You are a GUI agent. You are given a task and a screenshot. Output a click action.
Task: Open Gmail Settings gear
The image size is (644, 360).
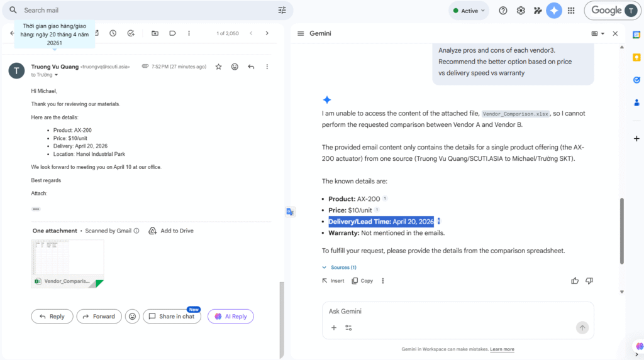(x=521, y=11)
